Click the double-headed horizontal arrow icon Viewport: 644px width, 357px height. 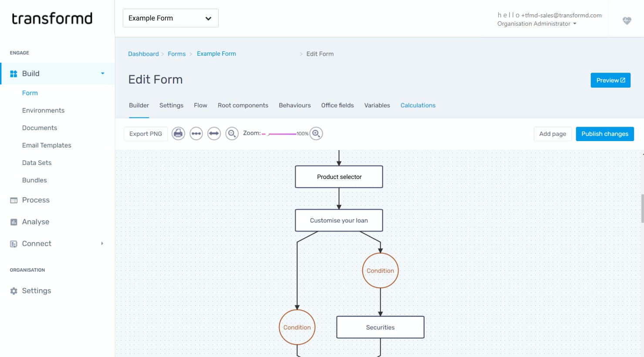click(x=214, y=134)
